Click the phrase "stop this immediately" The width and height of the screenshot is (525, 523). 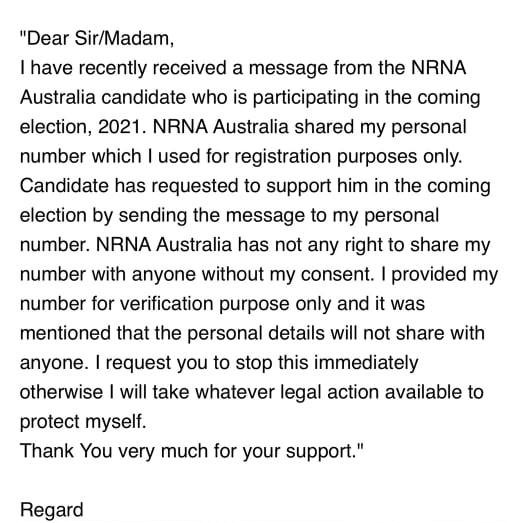(327, 363)
